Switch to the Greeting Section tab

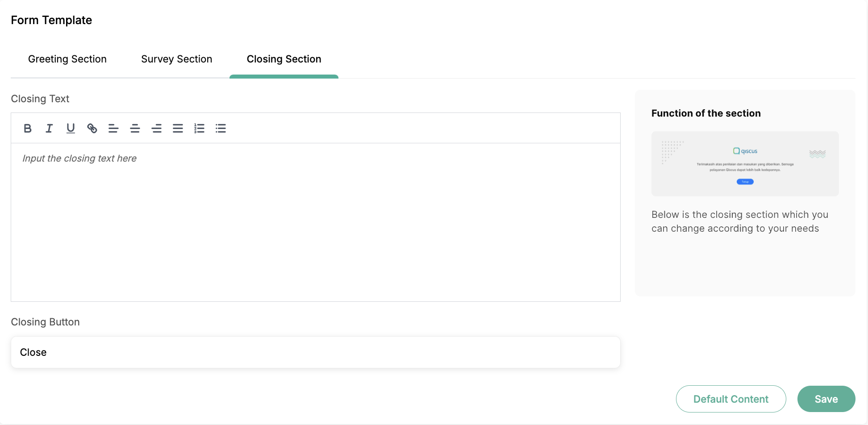pyautogui.click(x=67, y=59)
